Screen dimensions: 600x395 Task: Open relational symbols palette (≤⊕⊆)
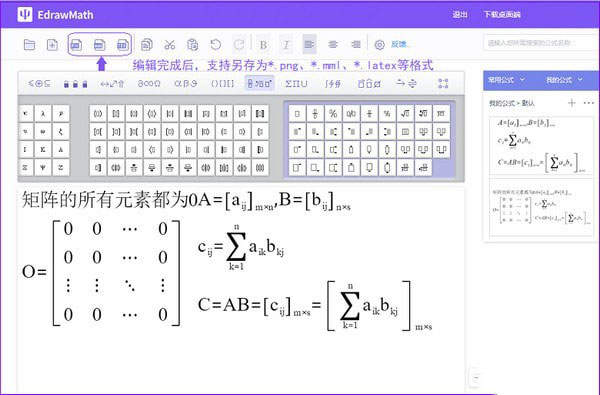pos(39,83)
